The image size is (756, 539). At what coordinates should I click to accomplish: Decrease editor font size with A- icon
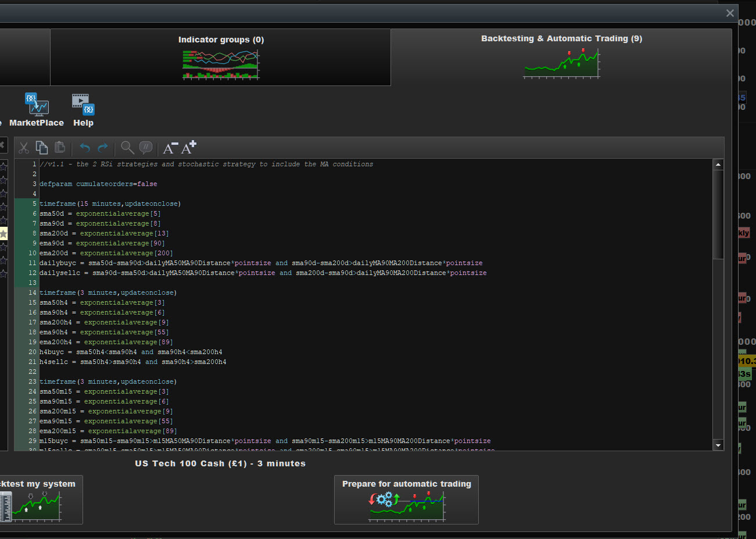click(x=170, y=148)
